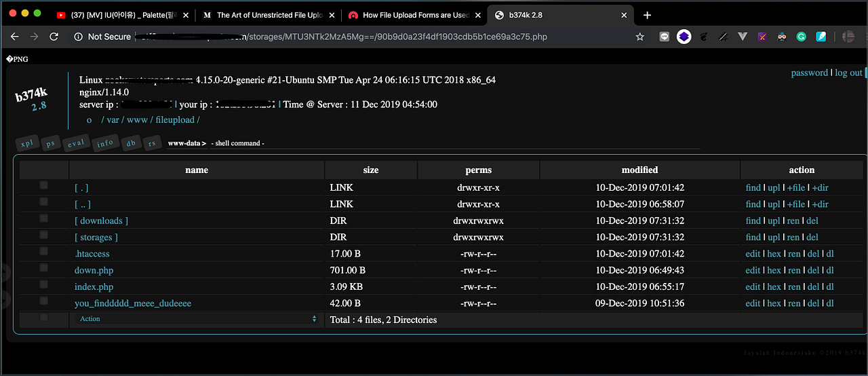Open the Action dropdown below the file list
The width and height of the screenshot is (868, 376).
[196, 319]
